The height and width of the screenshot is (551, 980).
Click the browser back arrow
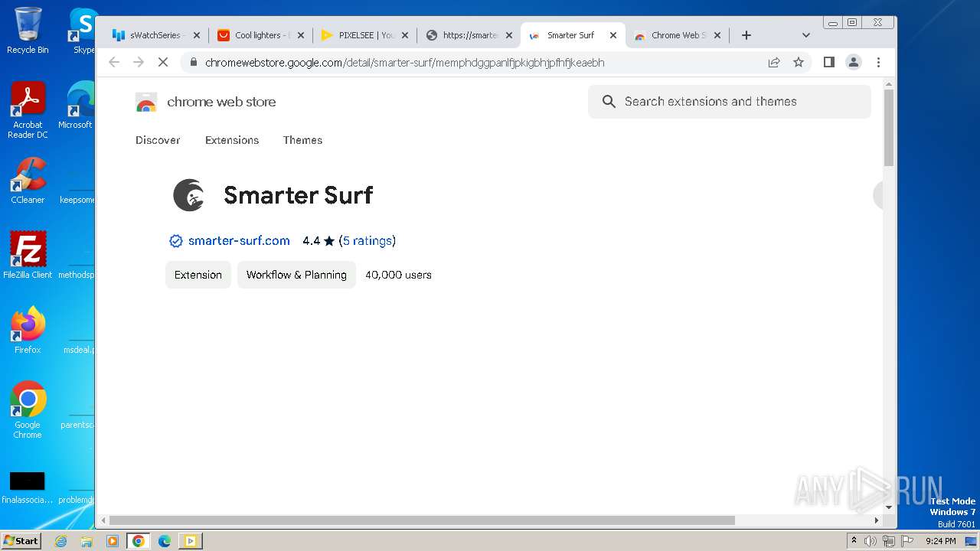pos(114,62)
